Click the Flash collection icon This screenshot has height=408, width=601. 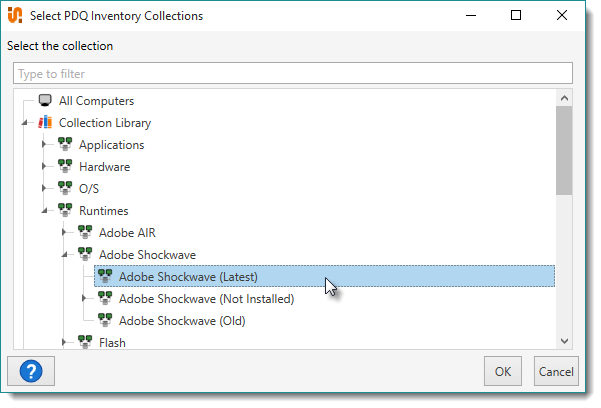(x=85, y=343)
